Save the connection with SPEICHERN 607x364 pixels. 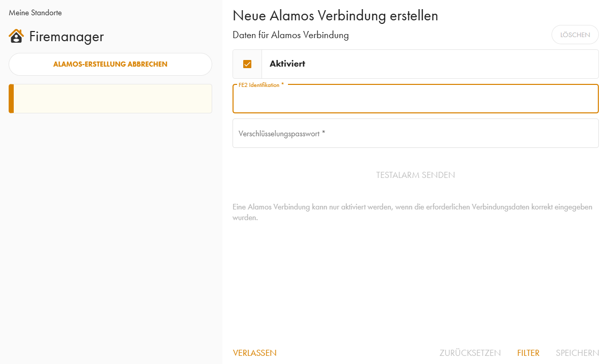[x=577, y=353]
